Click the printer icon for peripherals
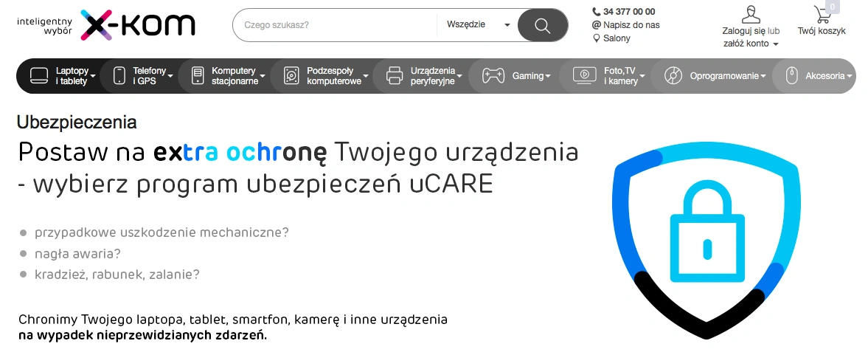 coord(395,75)
